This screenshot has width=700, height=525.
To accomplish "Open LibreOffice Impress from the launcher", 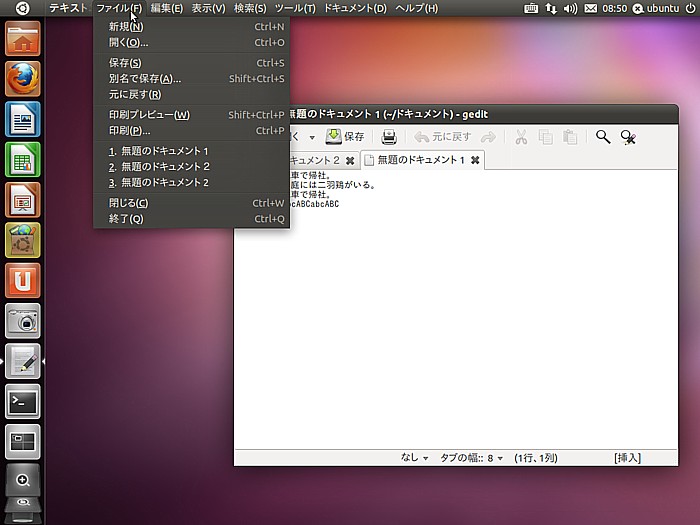I will pyautogui.click(x=23, y=200).
